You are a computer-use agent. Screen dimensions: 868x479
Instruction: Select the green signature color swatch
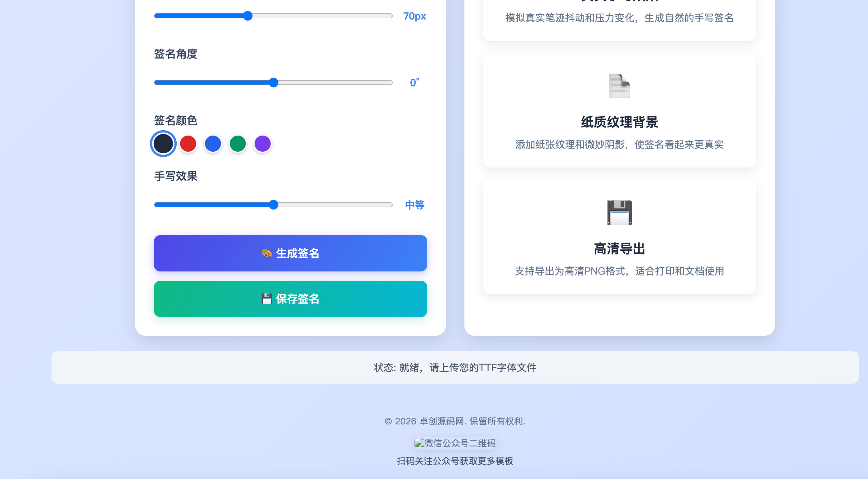[238, 144]
